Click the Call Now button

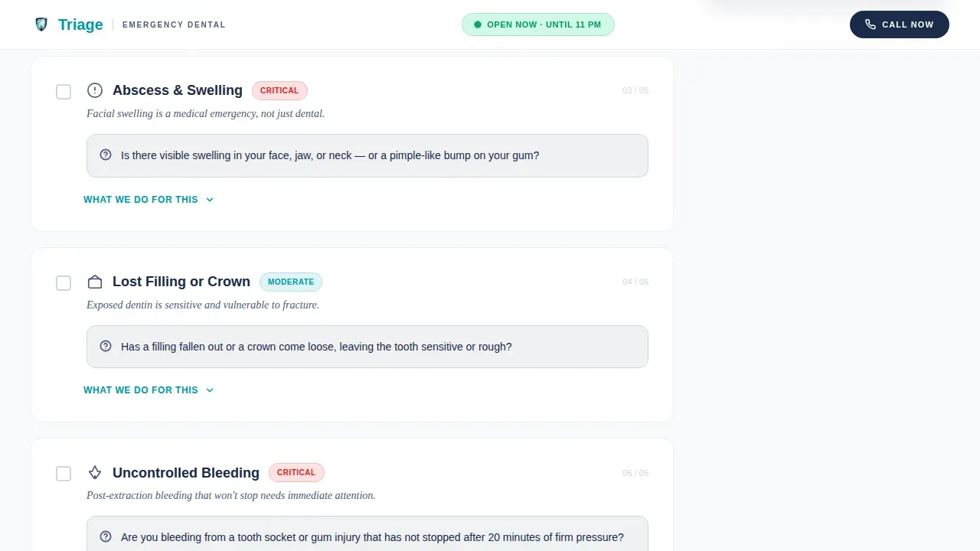(x=900, y=24)
